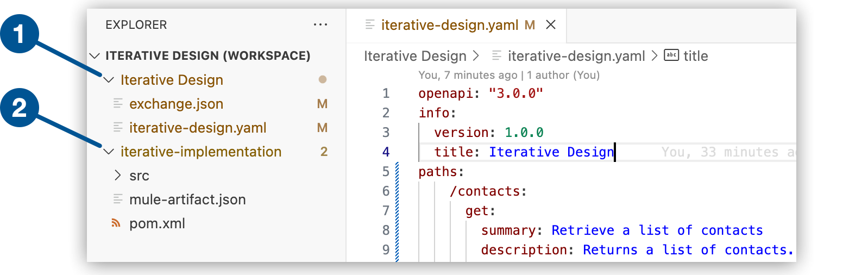
Task: Open mule-artifact.json file
Action: click(x=187, y=199)
